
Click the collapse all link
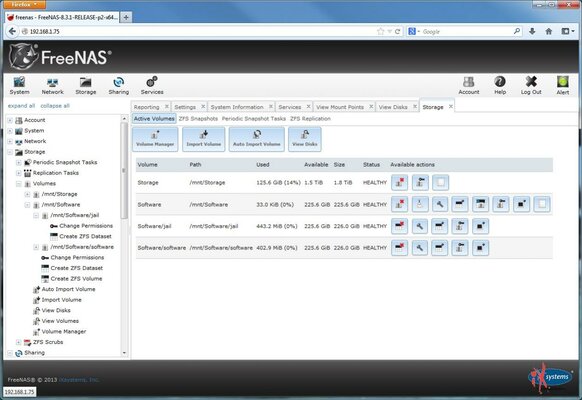pos(55,106)
